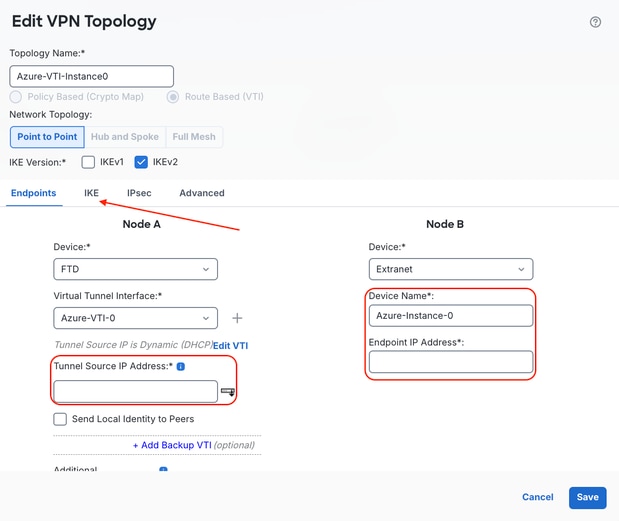
Task: Go to the IPsec tab
Action: tap(139, 193)
